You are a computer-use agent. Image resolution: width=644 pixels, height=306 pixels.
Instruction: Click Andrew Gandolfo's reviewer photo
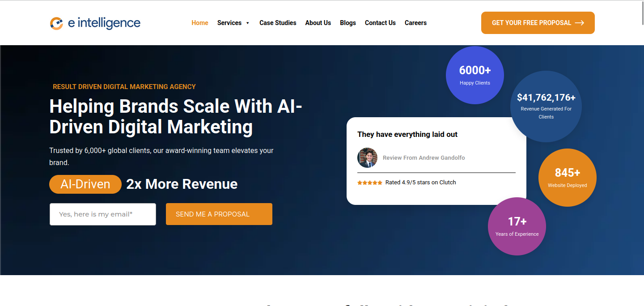tap(367, 158)
